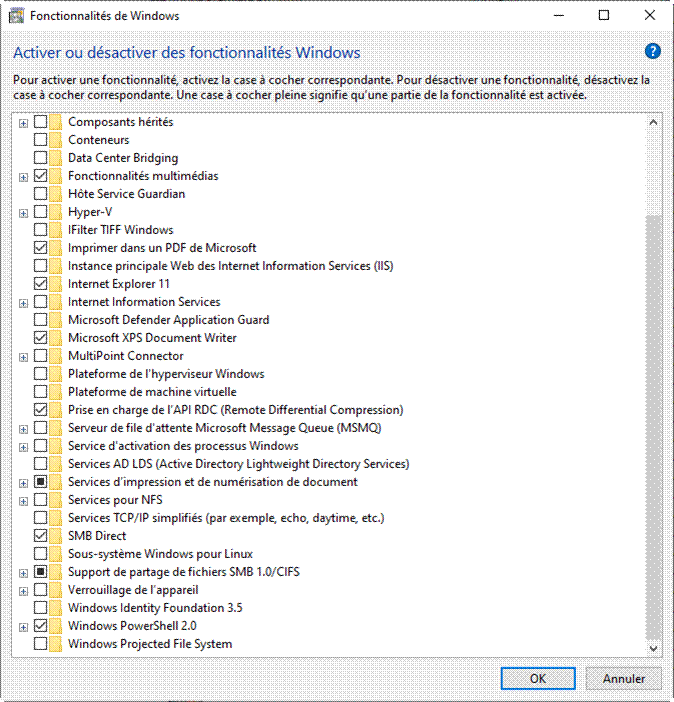Expand the Composants hérités tree node

23,122
